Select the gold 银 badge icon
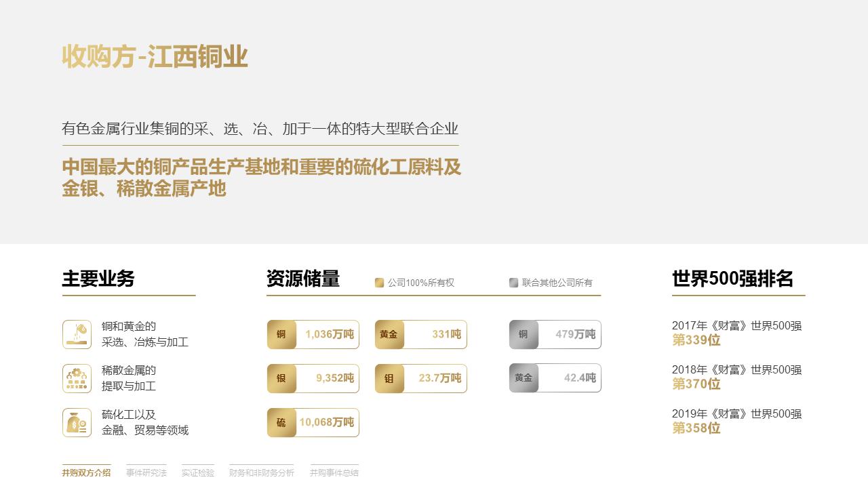The image size is (868, 488). pos(281,378)
